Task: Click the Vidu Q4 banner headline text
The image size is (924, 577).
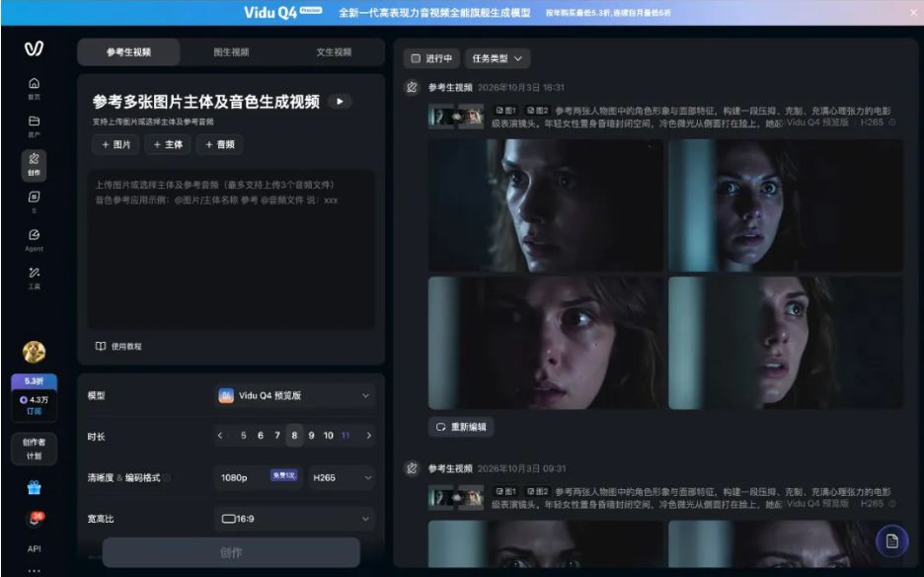Action: coord(434,13)
